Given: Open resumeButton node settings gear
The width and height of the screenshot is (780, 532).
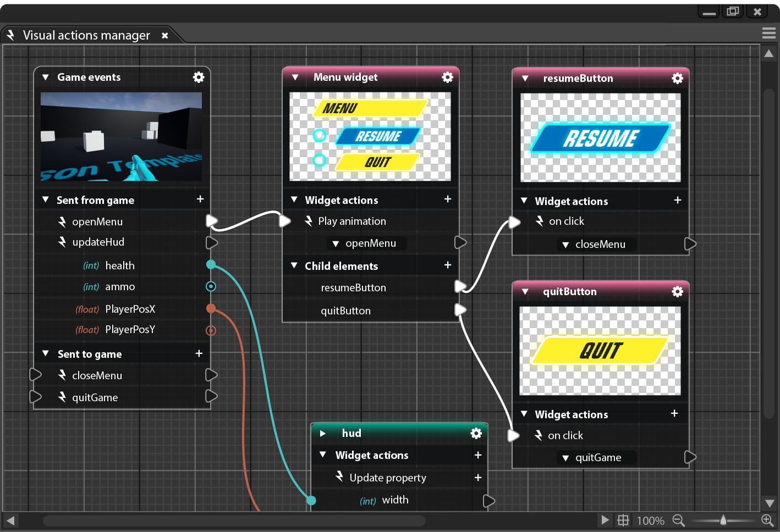Looking at the screenshot, I should (677, 79).
